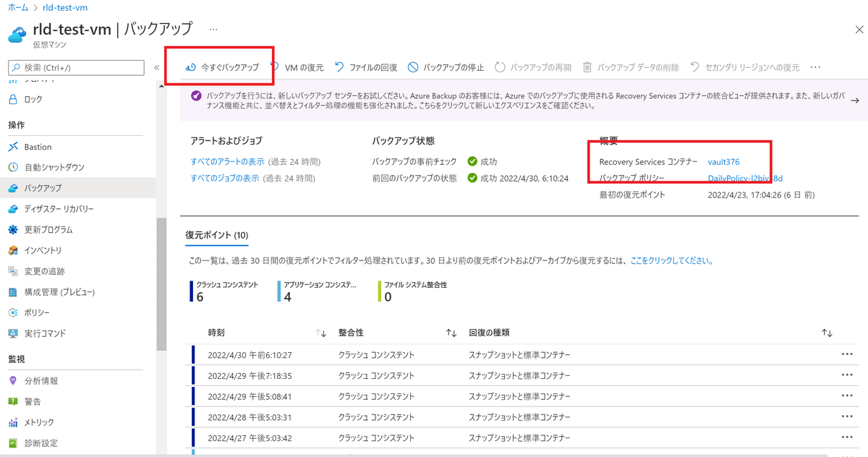Image resolution: width=868 pixels, height=457 pixels.
Task: Open the toolbar overflow ellipsis menu
Action: tap(815, 67)
